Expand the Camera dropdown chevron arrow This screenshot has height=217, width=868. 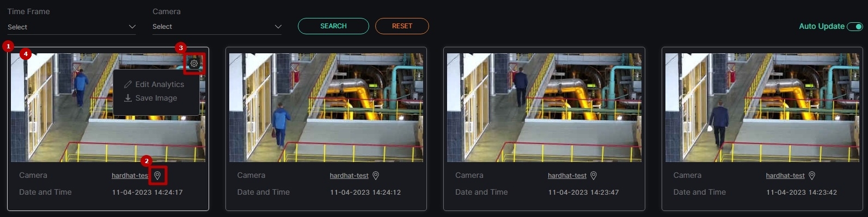point(278,27)
